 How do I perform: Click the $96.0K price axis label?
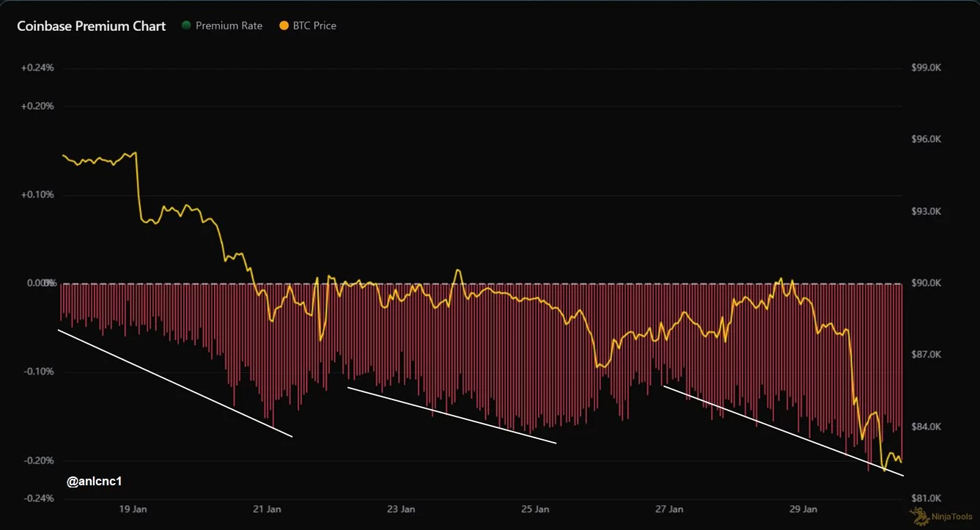[926, 139]
